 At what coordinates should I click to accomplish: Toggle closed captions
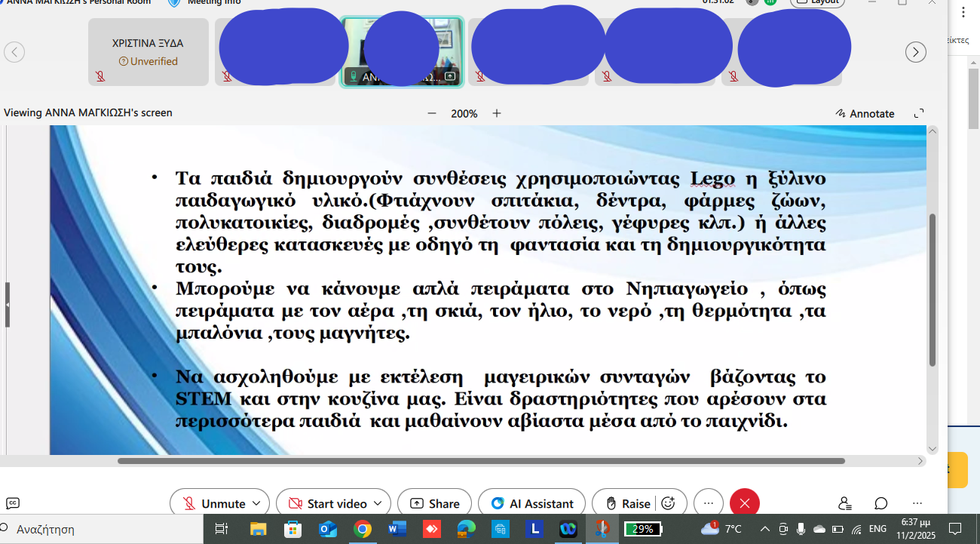[x=12, y=503]
